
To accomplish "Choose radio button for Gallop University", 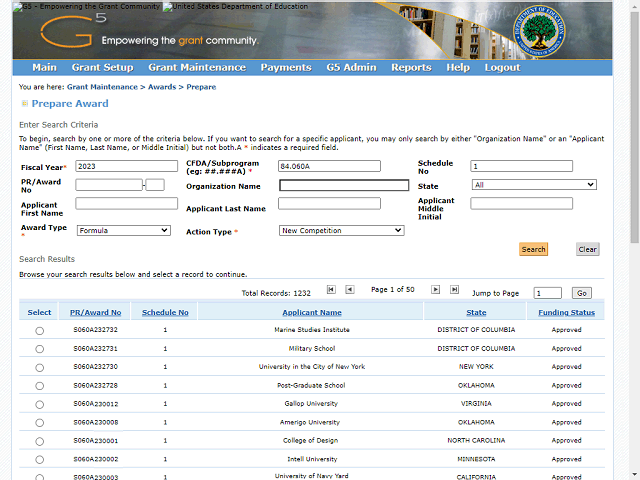I will (40, 404).
